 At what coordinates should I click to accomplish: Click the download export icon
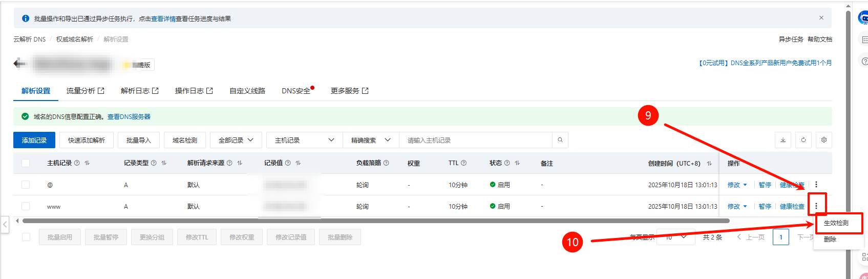pos(783,140)
